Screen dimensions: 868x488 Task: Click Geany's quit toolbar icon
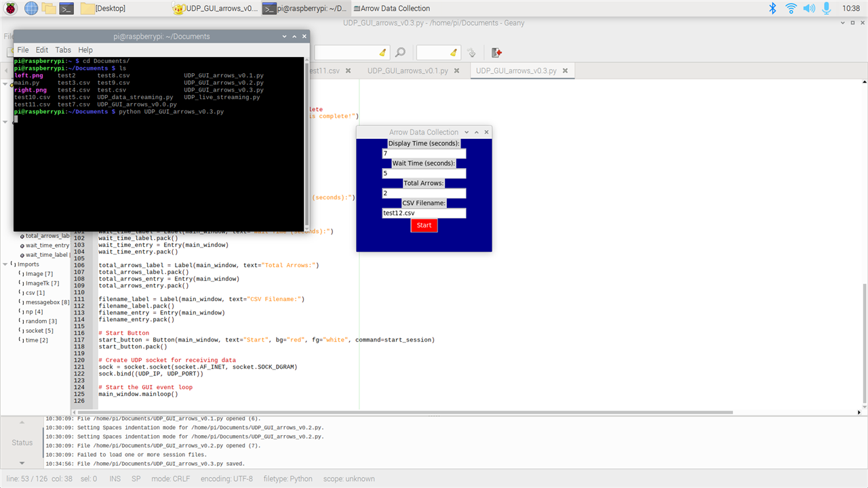(x=496, y=52)
